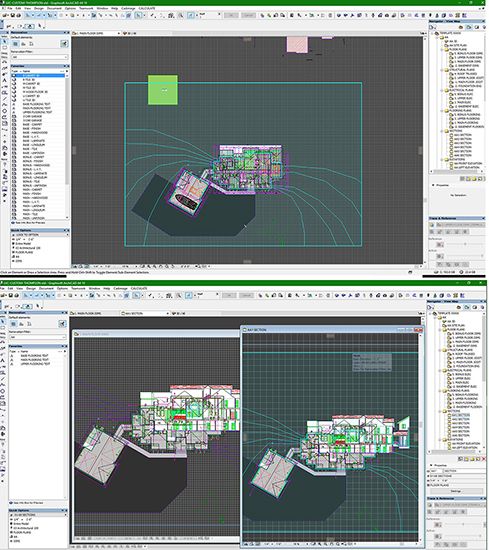Open Window menu in bottom ArchiCAD window
The width and height of the screenshot is (489, 550).
coord(94,288)
